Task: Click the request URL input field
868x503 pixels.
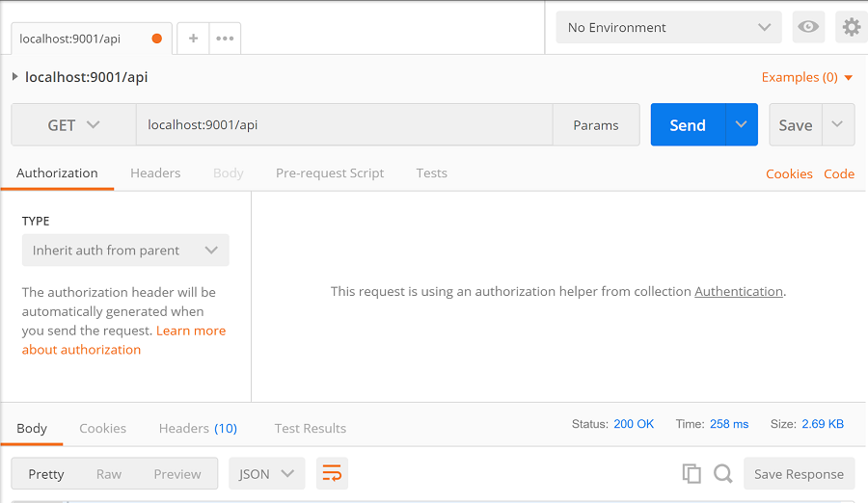Action: [344, 125]
